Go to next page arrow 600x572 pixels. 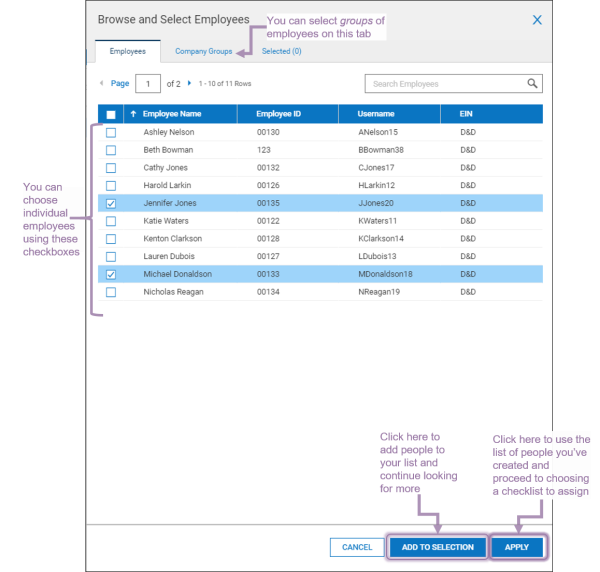[189, 83]
